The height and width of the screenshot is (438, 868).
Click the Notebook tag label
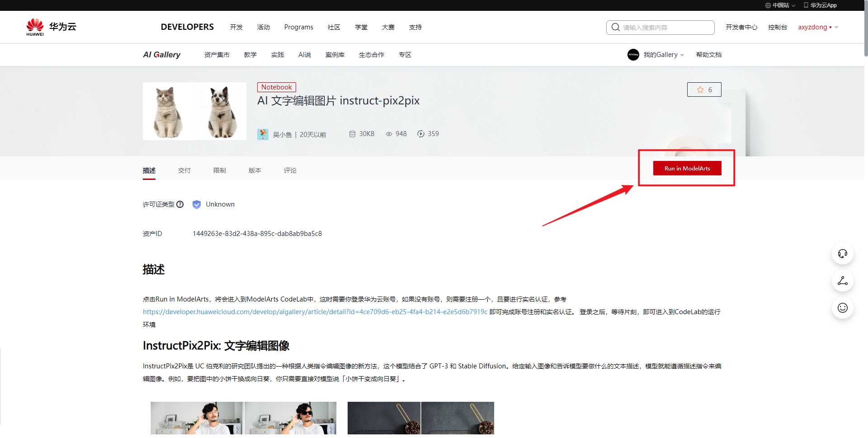pyautogui.click(x=277, y=87)
